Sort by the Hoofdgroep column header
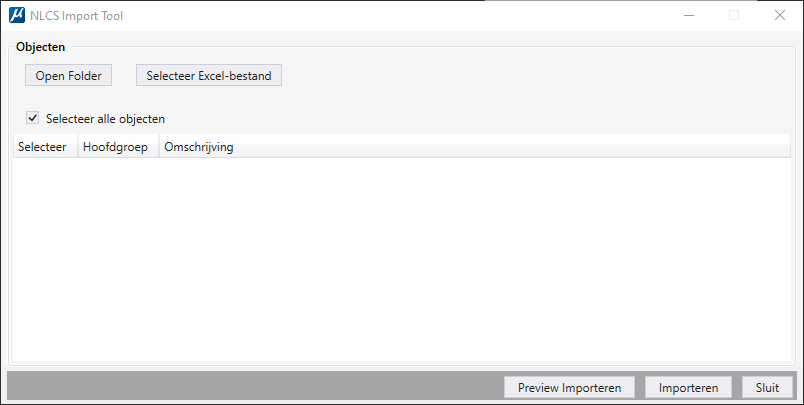The image size is (804, 405). coord(118,147)
